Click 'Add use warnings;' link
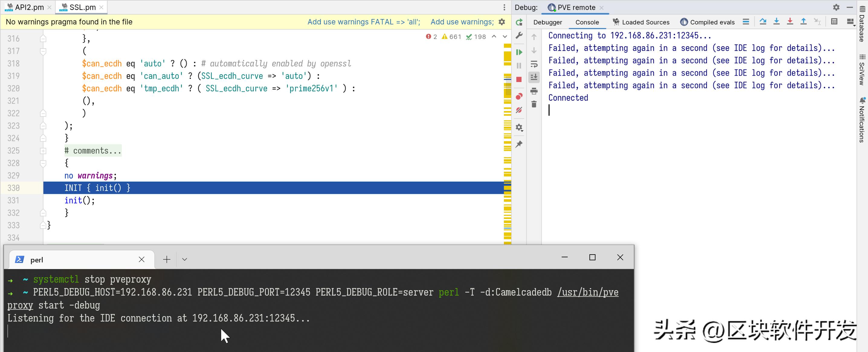Image resolution: width=868 pixels, height=352 pixels. tap(462, 22)
